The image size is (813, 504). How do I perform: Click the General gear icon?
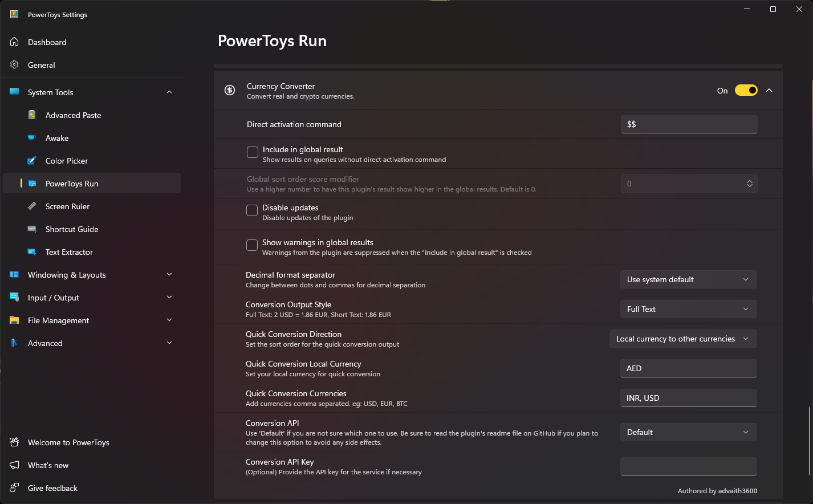[14, 64]
